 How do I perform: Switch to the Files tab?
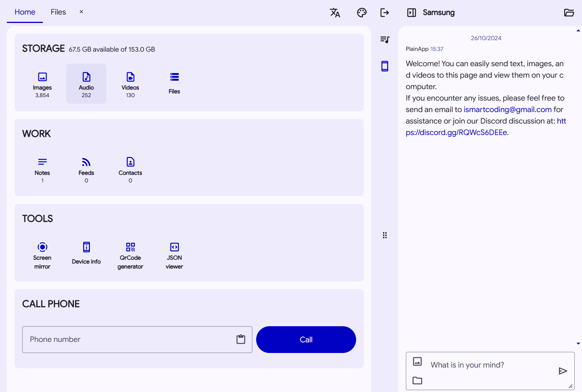click(58, 12)
